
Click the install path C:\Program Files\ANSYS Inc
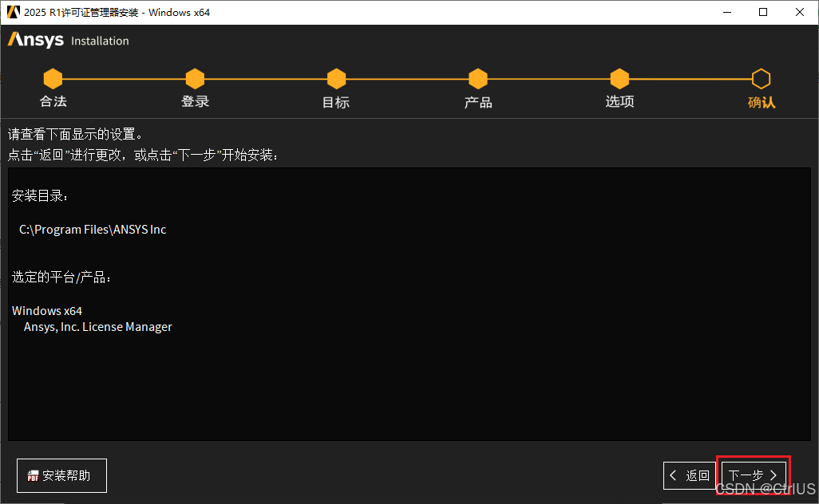point(93,230)
